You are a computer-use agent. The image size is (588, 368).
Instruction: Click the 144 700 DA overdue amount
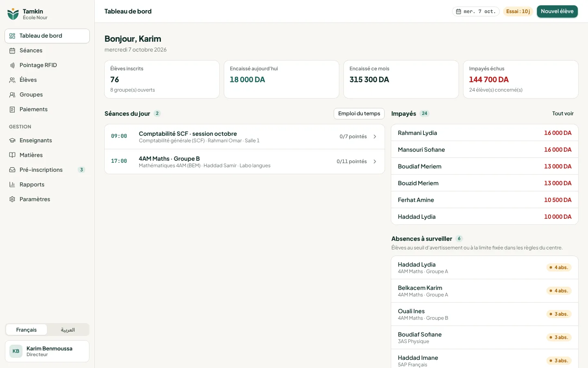click(x=489, y=80)
